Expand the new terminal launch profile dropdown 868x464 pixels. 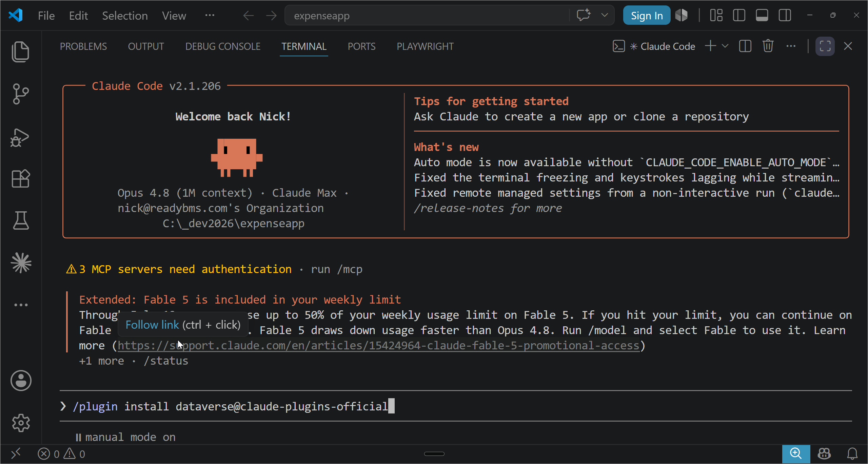(725, 46)
